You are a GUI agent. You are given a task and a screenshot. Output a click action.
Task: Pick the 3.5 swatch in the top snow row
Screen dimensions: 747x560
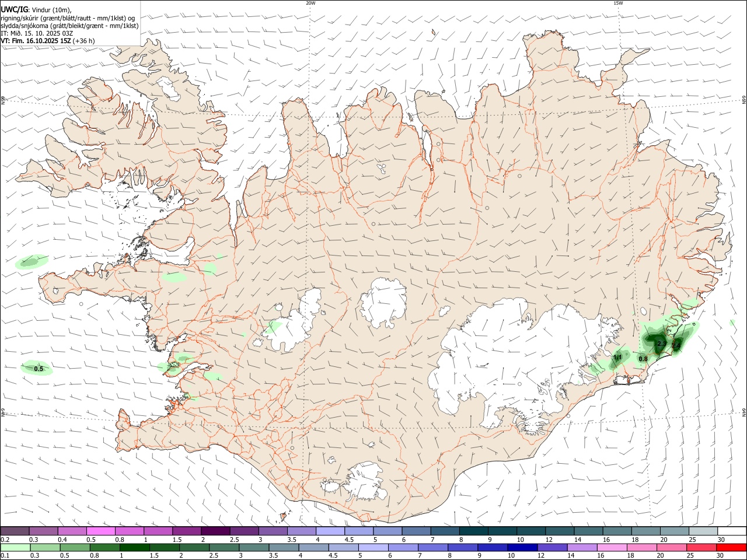coord(301,531)
